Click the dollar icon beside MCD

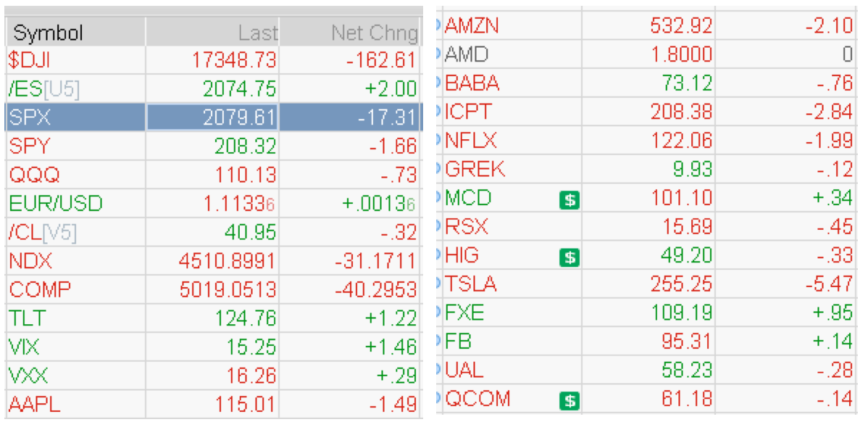click(x=569, y=199)
